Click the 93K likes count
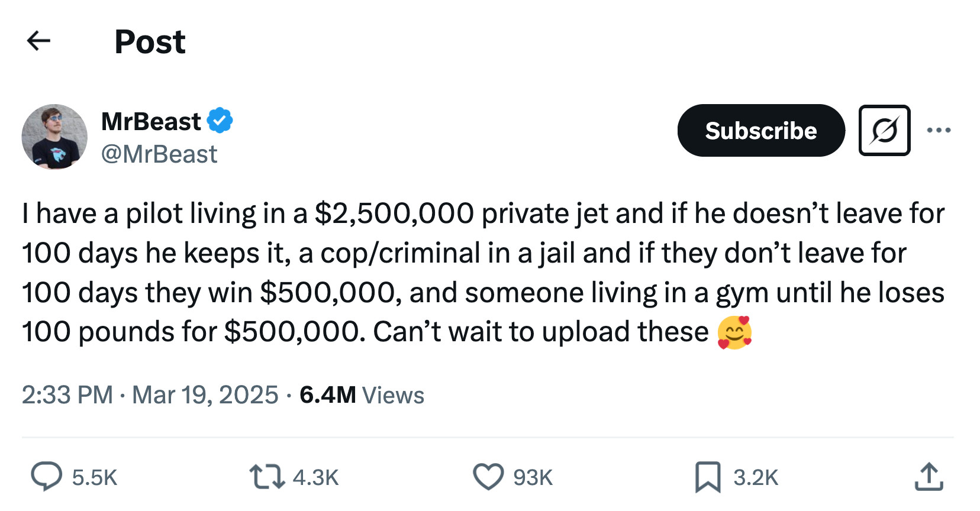Image resolution: width=980 pixels, height=511 pixels. 533,477
